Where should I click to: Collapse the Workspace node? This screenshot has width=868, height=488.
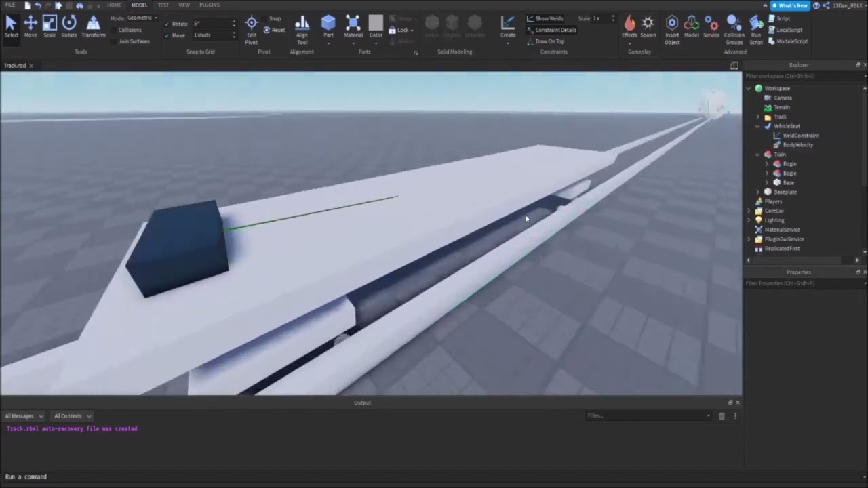point(749,89)
